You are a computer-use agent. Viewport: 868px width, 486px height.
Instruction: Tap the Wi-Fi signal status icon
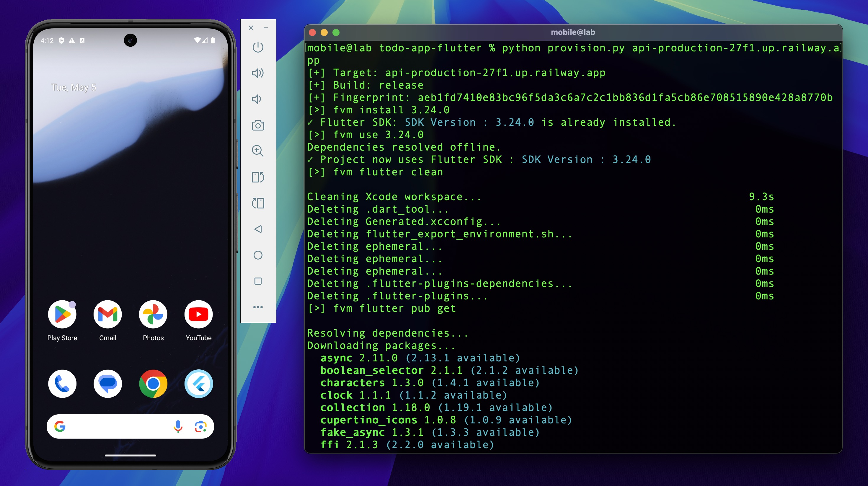point(198,40)
